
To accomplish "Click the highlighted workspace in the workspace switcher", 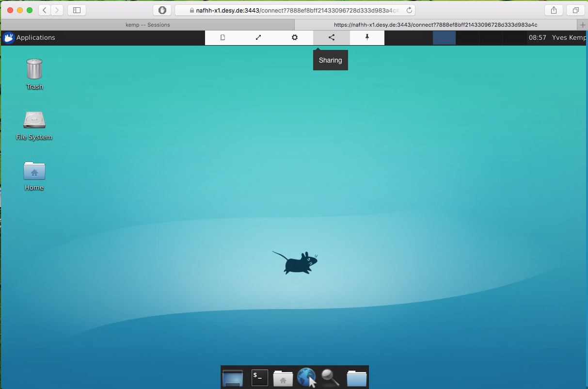I will (444, 38).
